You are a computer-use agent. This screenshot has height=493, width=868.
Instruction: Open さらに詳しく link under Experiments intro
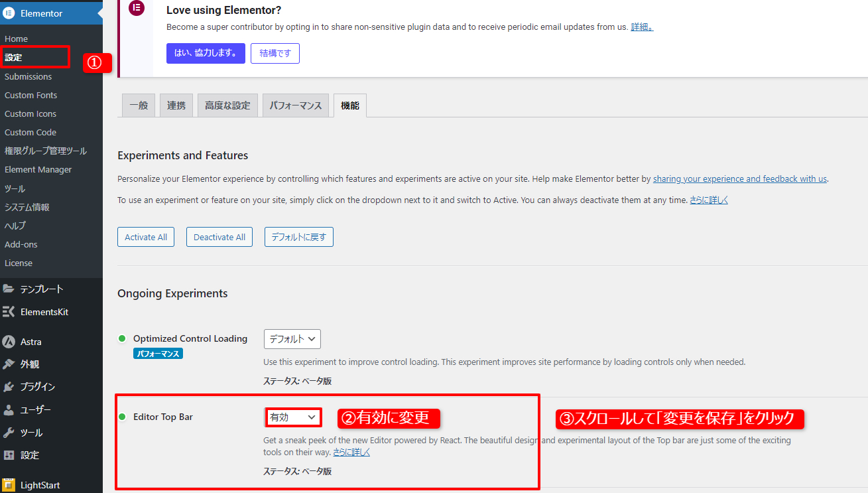click(709, 200)
